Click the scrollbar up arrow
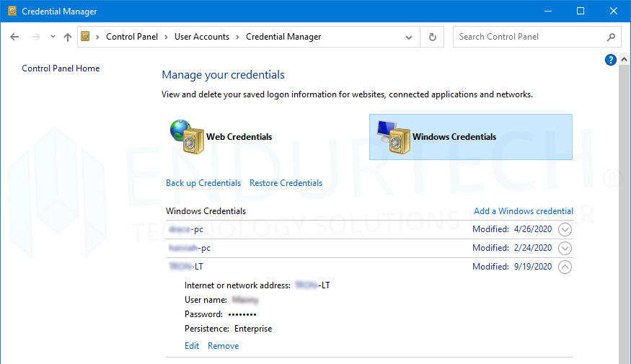Image resolution: width=631 pixels, height=364 pixels. pos(625,60)
